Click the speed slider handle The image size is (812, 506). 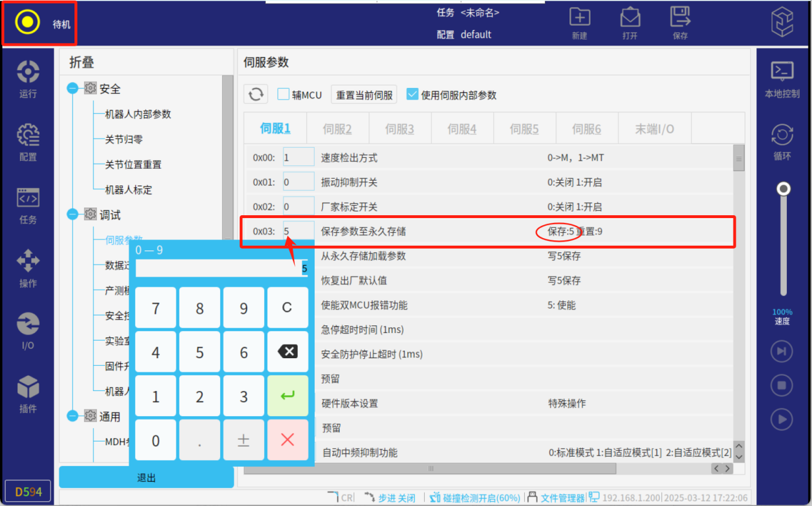point(783,189)
